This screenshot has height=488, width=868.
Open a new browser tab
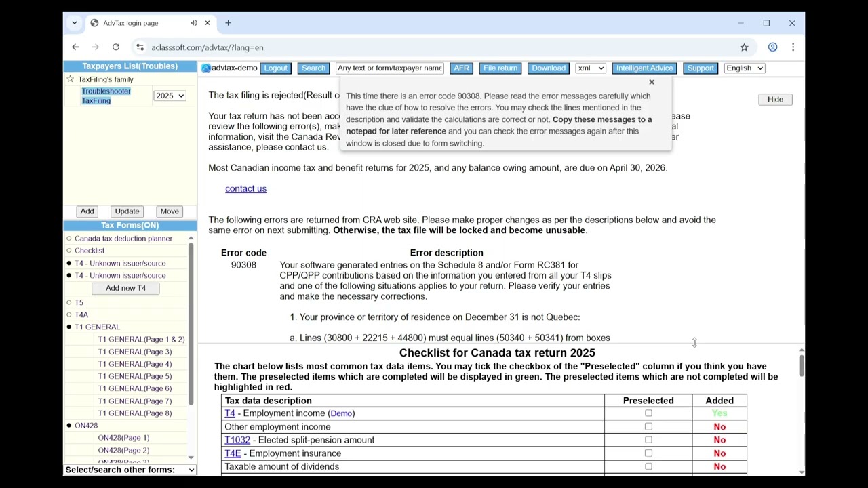pos(228,23)
